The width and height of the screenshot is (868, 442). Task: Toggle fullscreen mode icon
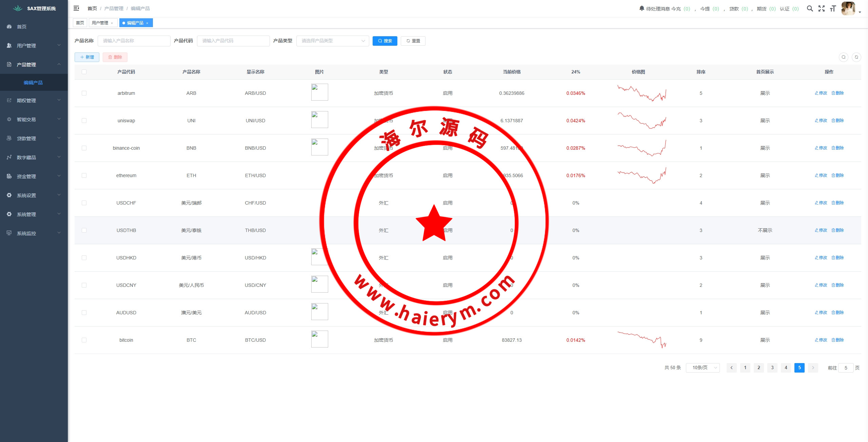[821, 8]
